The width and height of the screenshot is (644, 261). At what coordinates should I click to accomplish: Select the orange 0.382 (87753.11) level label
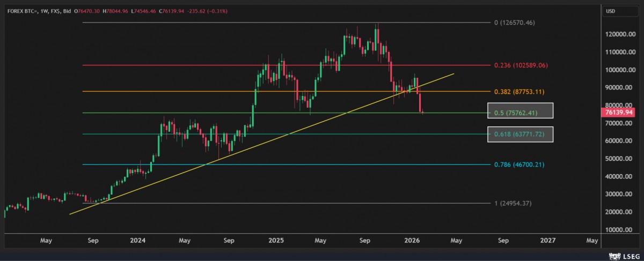click(x=519, y=92)
